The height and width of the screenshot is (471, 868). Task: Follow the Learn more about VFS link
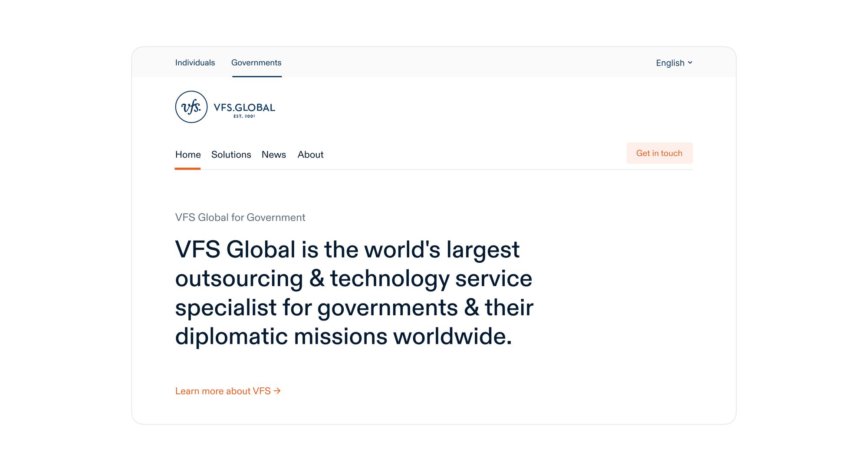222,391
